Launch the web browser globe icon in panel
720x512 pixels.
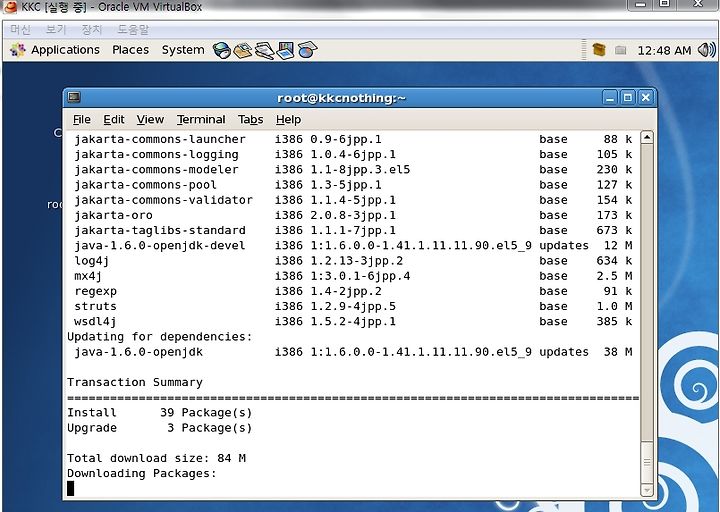pyautogui.click(x=221, y=50)
